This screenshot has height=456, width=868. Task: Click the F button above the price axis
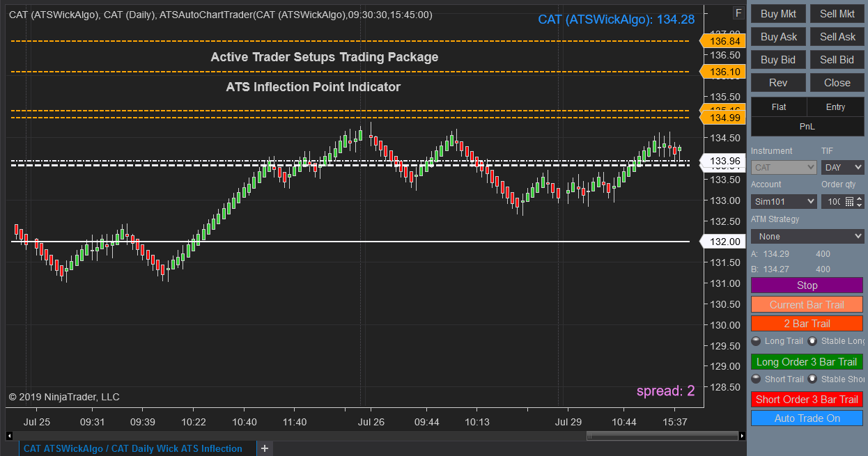[738, 13]
